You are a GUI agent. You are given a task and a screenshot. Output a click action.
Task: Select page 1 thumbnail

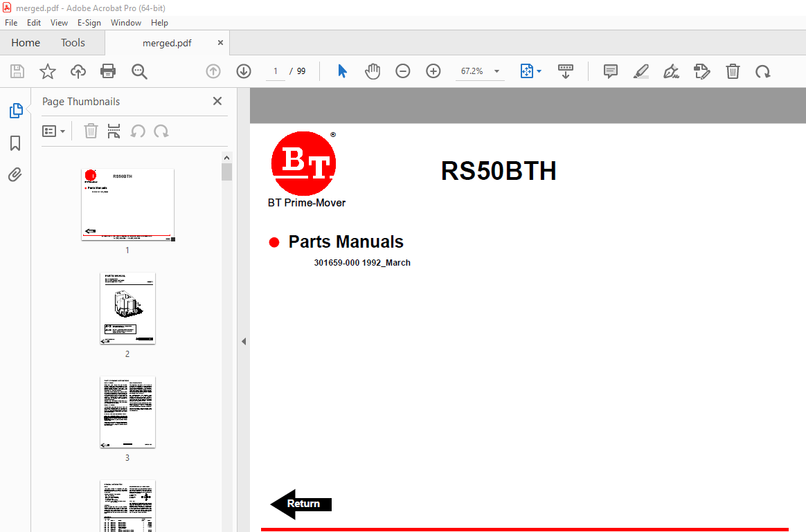pos(127,204)
